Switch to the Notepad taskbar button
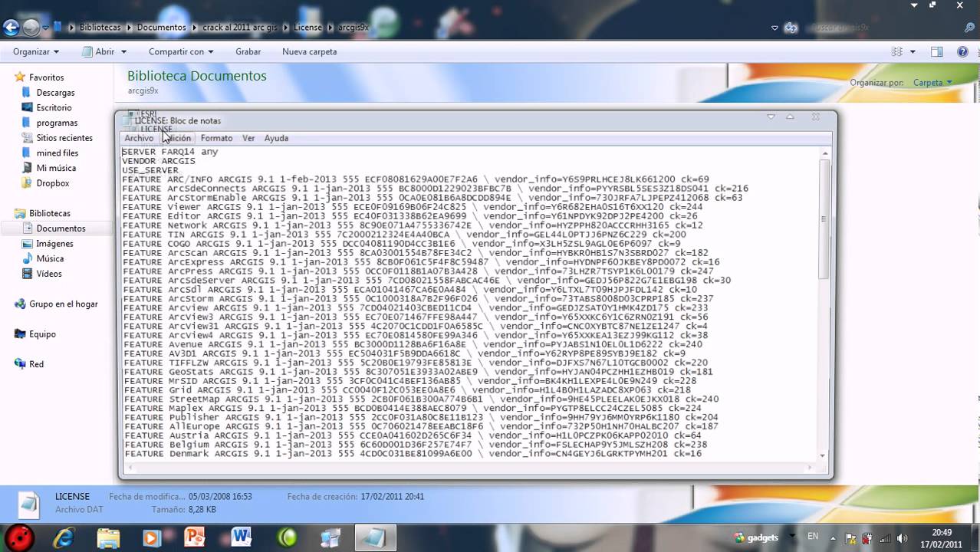Screen dimensions: 980x552 click(x=374, y=537)
